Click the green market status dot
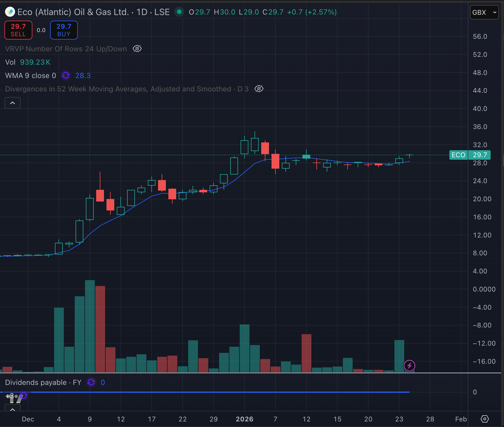This screenshot has width=504, height=427. (x=179, y=12)
